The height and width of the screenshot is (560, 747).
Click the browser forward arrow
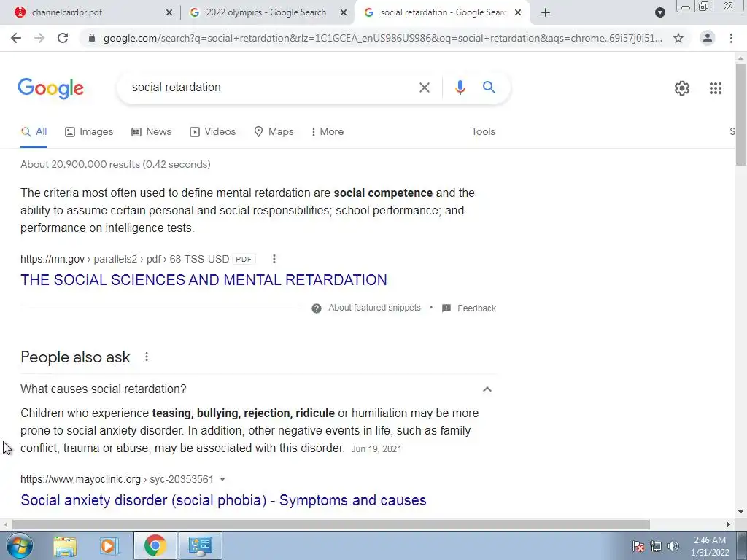coord(39,38)
